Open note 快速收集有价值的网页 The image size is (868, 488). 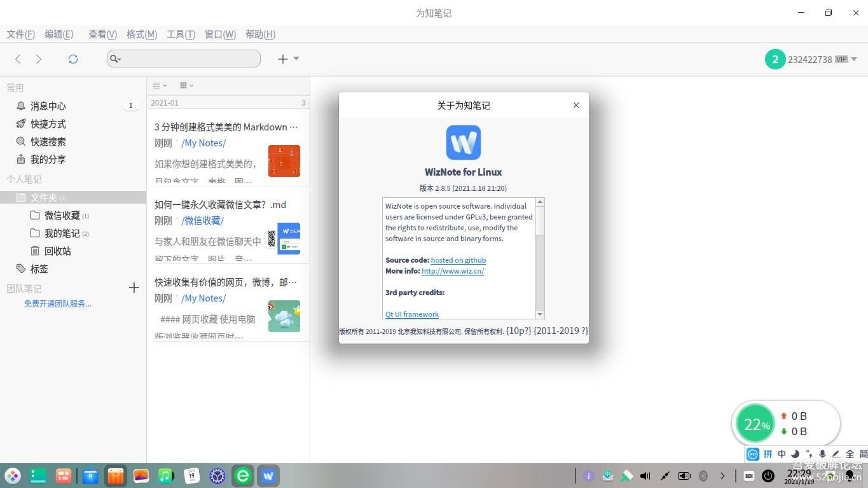click(x=228, y=303)
